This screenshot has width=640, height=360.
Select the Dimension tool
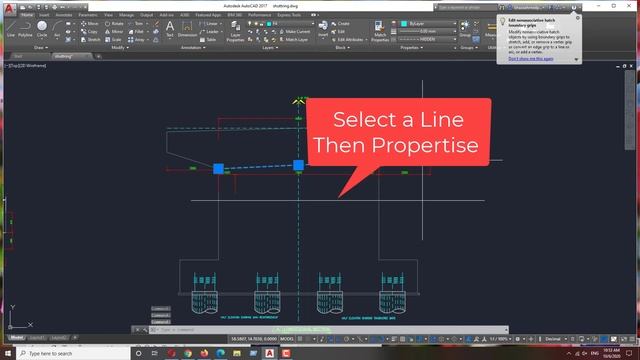(x=187, y=29)
